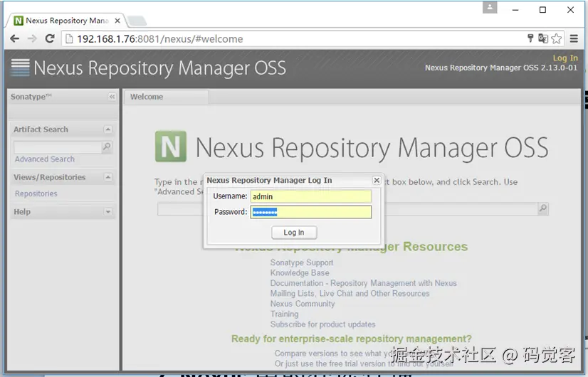588x377 pixels.
Task: Click the Nexus N logo on welcome page
Action: [171, 146]
